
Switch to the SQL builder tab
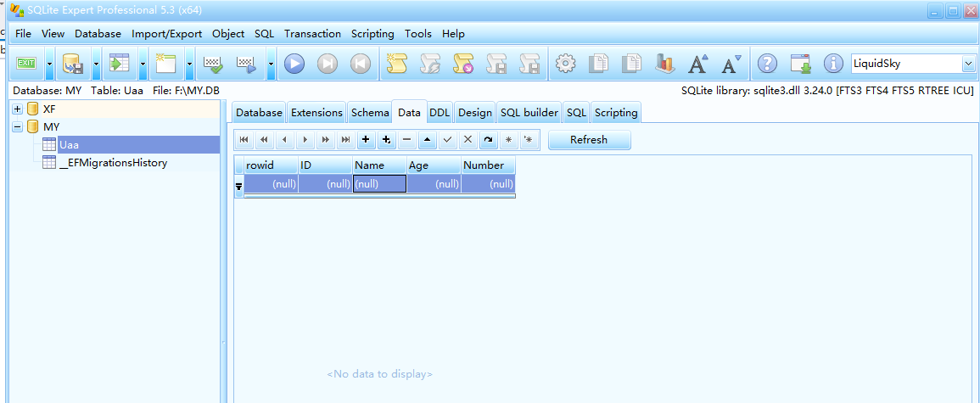[x=529, y=113]
